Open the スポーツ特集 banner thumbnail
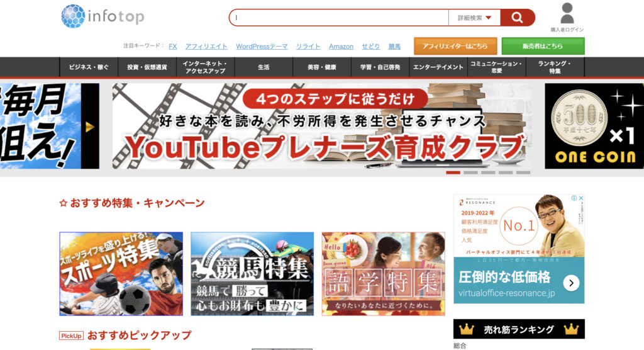The width and height of the screenshot is (644, 350). tap(121, 274)
